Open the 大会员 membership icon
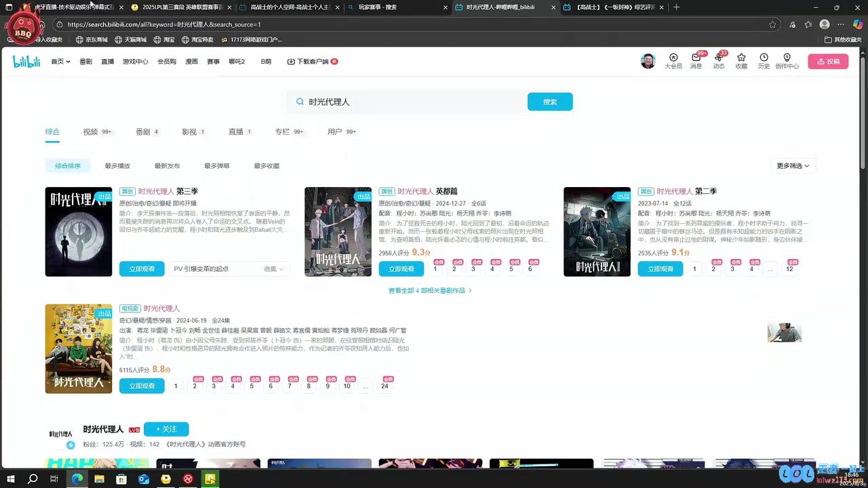868x488 pixels. (673, 61)
